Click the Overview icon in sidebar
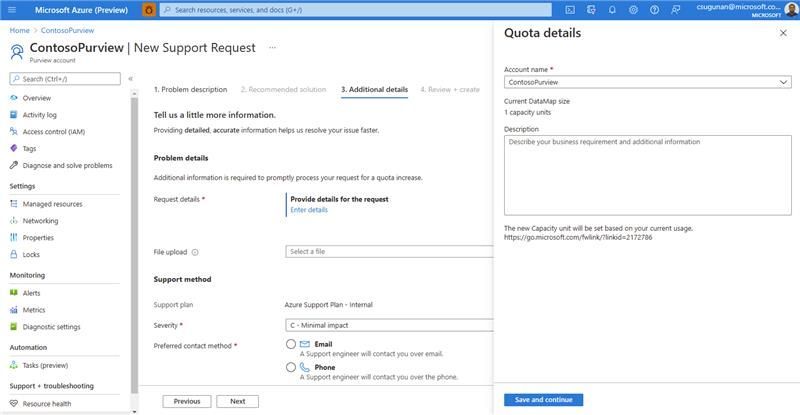Viewport: 800px width, 415px height. pyautogui.click(x=14, y=98)
